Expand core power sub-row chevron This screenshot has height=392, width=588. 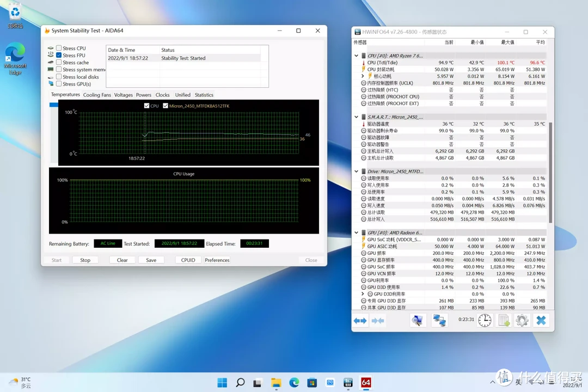[363, 76]
